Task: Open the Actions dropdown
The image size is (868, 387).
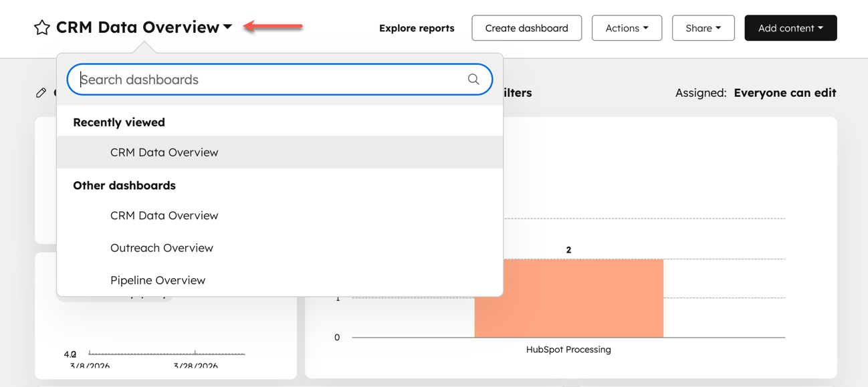Action: coord(627,28)
